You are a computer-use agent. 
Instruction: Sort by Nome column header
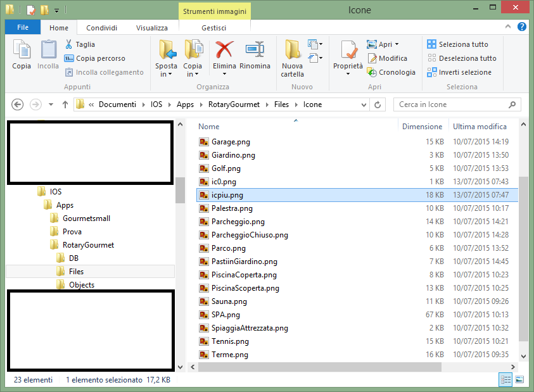click(x=209, y=127)
